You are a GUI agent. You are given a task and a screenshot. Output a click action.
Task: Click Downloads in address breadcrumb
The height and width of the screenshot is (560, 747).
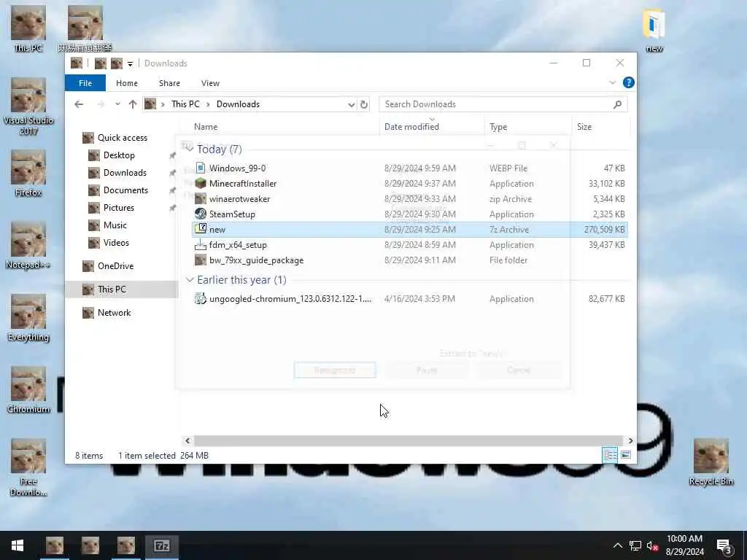(239, 104)
